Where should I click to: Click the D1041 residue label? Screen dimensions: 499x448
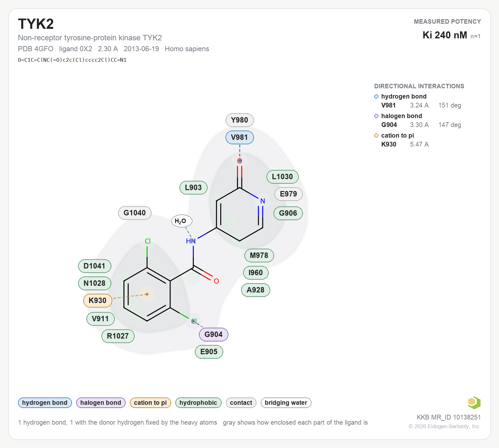coord(94,266)
